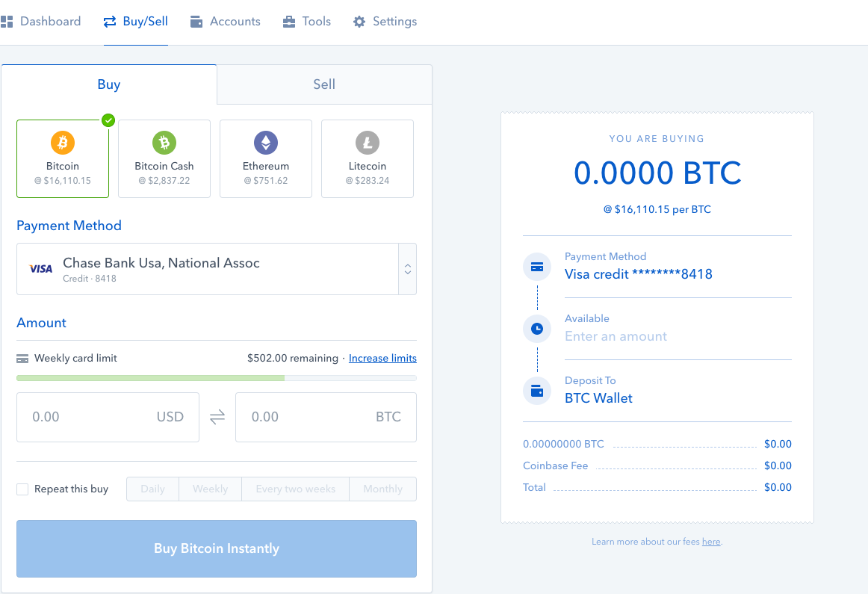Viewport: 868px width, 594px height.
Task: Click the gray Litecoin logo icon
Action: 368,143
